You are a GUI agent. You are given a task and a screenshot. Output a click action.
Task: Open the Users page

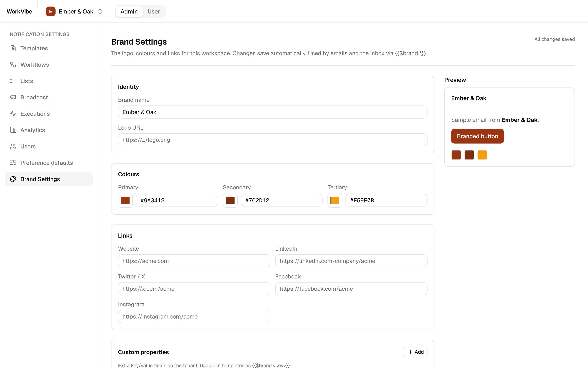click(49, 146)
